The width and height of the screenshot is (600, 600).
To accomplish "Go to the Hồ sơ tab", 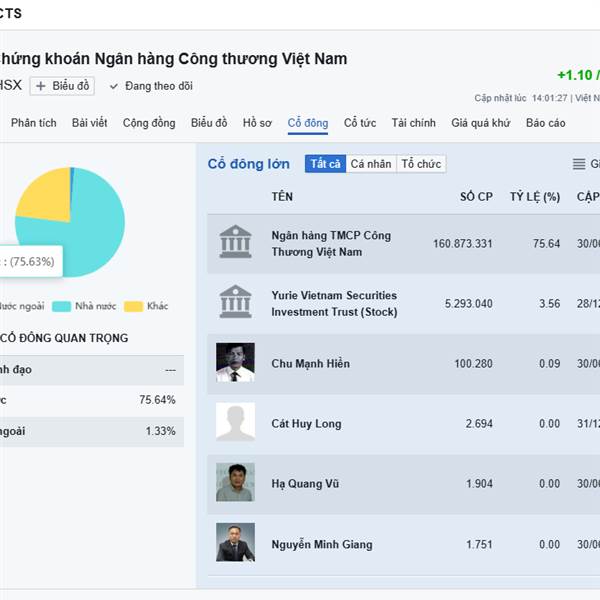I will pos(257,123).
